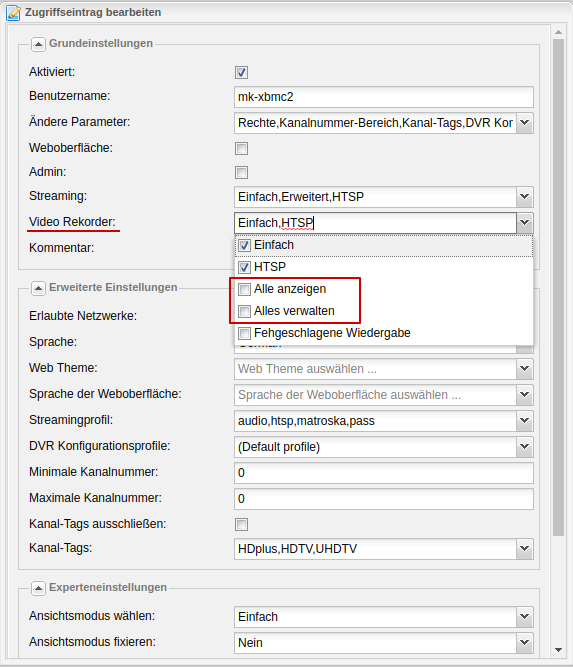Image resolution: width=573 pixels, height=667 pixels.
Task: Uncheck the Aktiviert checkbox
Action: [241, 72]
